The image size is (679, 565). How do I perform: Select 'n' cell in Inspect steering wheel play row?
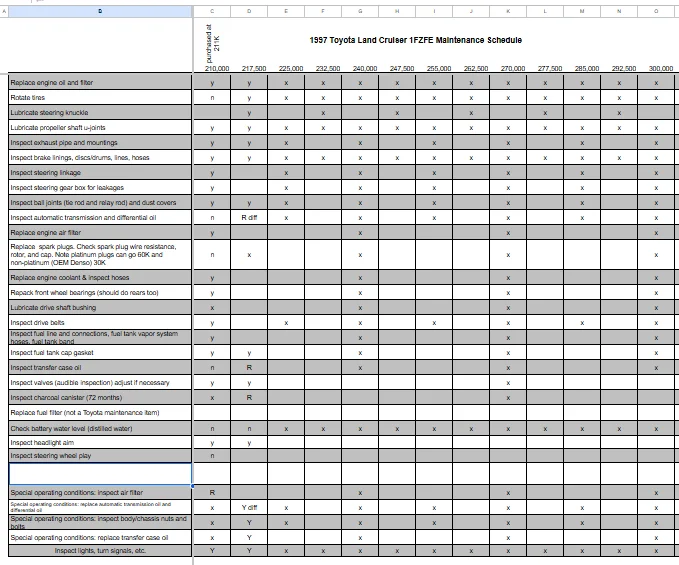[x=212, y=455]
